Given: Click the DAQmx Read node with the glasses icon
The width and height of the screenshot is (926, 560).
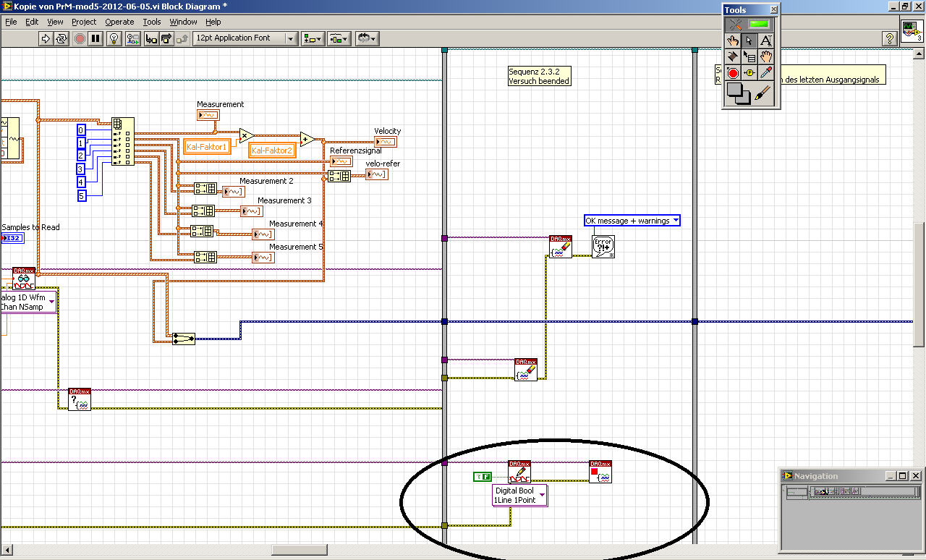Looking at the screenshot, I should (24, 279).
